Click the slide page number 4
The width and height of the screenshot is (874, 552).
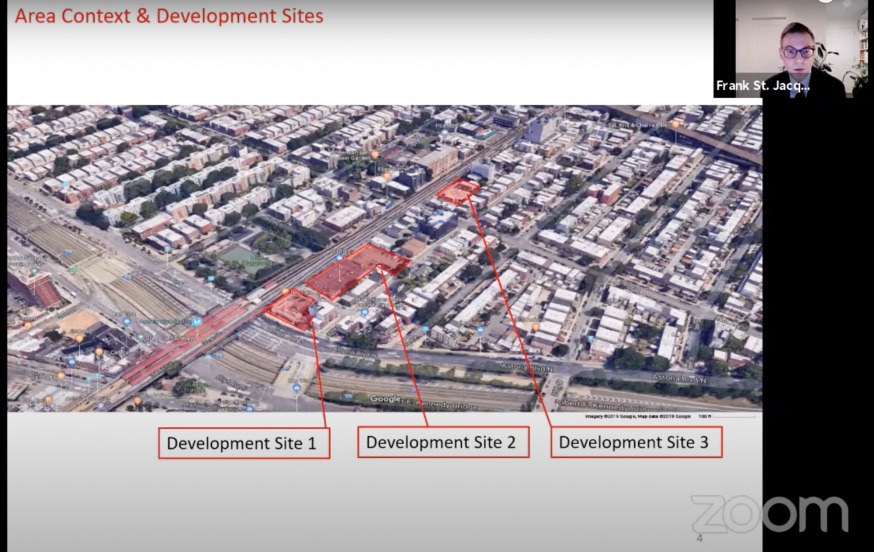click(x=699, y=538)
